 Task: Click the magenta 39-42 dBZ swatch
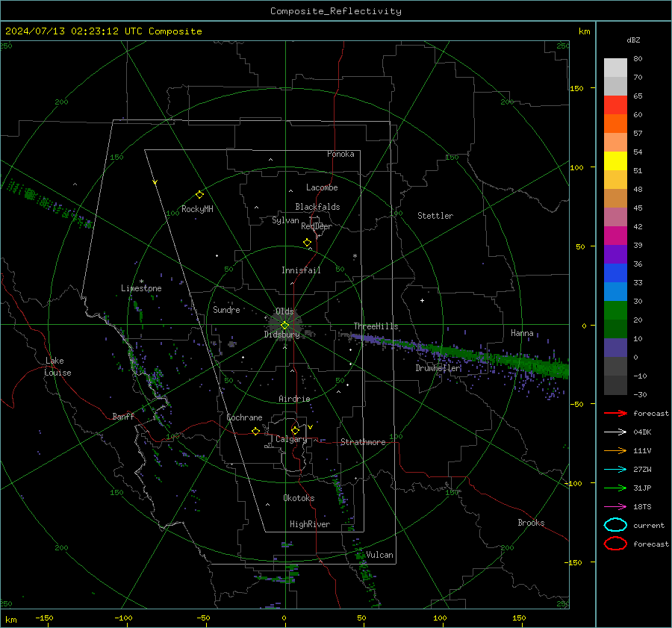[615, 236]
